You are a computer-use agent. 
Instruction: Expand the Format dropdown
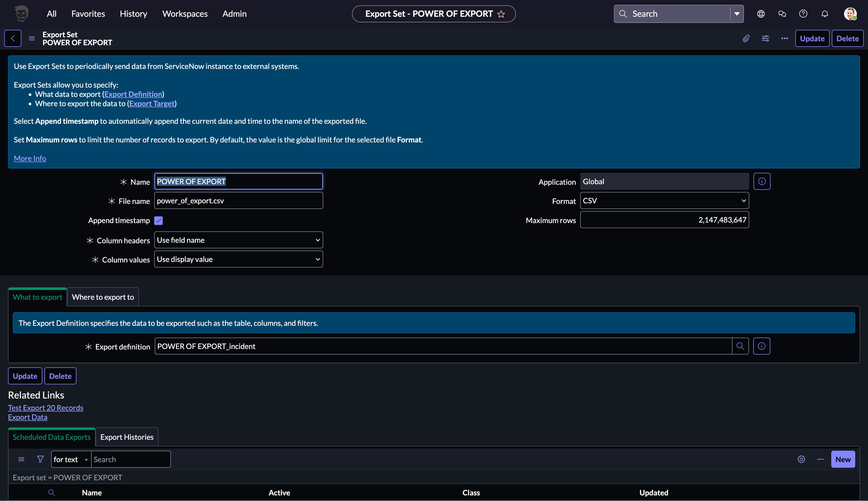664,201
